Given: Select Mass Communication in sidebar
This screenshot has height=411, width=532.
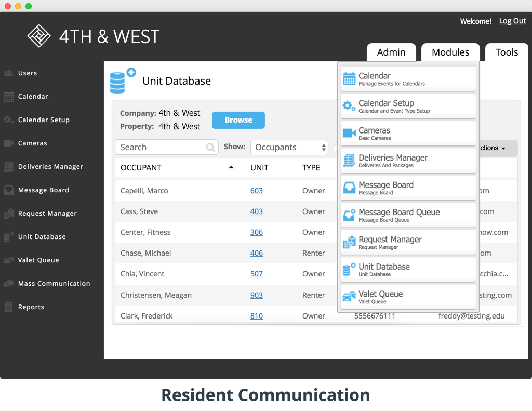Looking at the screenshot, I should [x=54, y=284].
